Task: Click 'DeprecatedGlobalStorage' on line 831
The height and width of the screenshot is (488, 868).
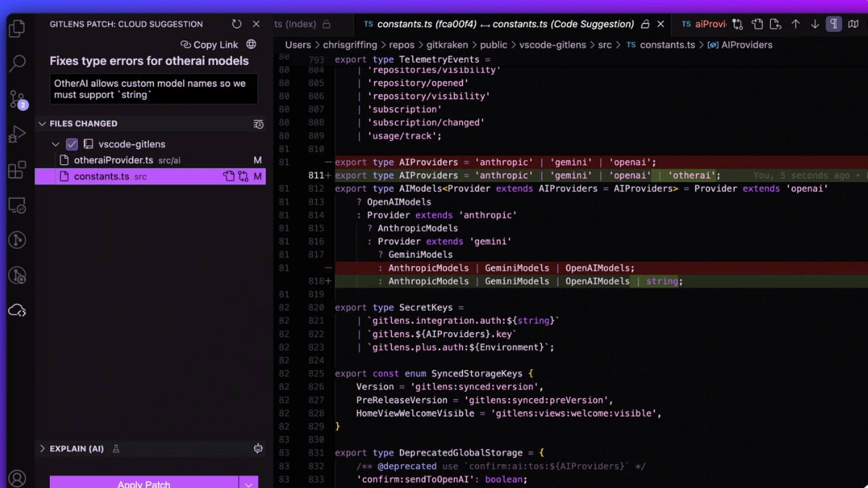Action: tap(461, 453)
